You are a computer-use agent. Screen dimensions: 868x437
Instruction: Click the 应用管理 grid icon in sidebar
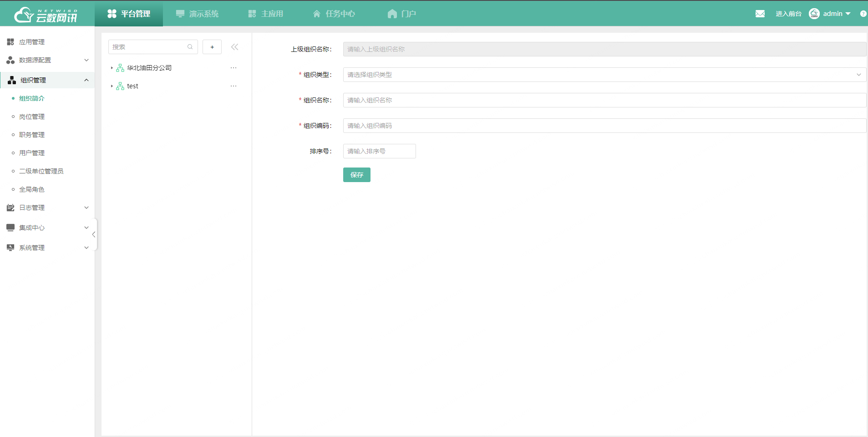10,41
